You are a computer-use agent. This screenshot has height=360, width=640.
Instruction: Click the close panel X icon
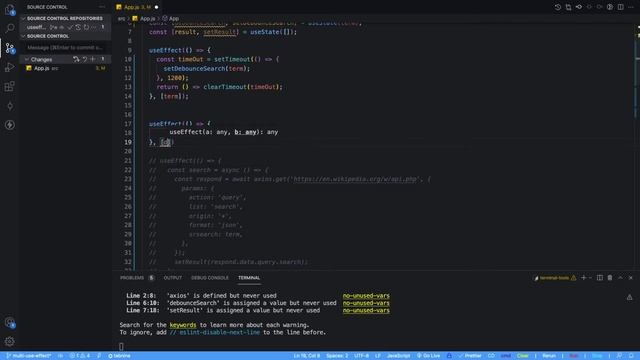pyautogui.click(x=631, y=278)
